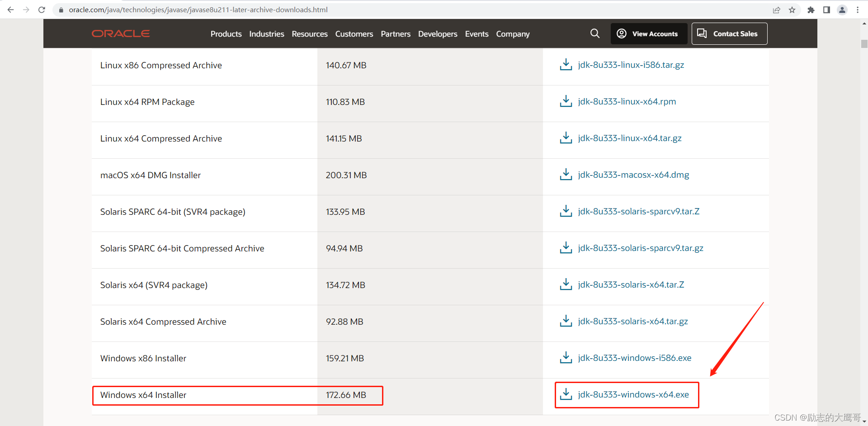868x426 pixels.
Task: Select the '172.66 MB' size cell
Action: click(x=346, y=395)
